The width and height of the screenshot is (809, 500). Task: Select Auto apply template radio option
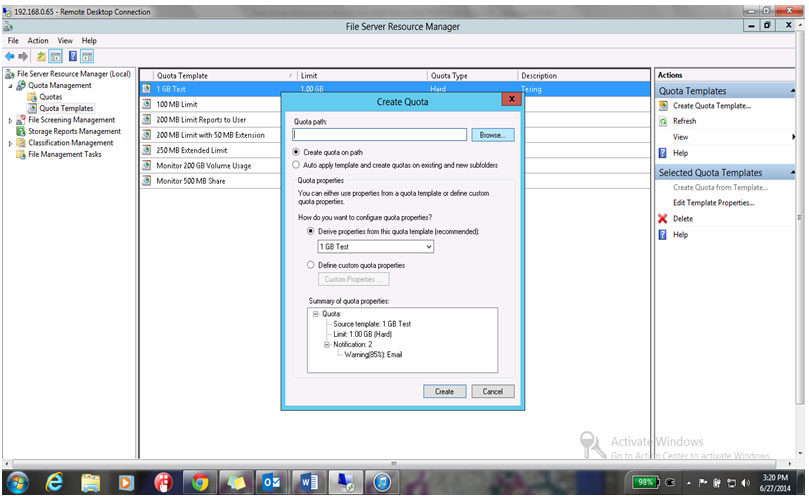[296, 165]
